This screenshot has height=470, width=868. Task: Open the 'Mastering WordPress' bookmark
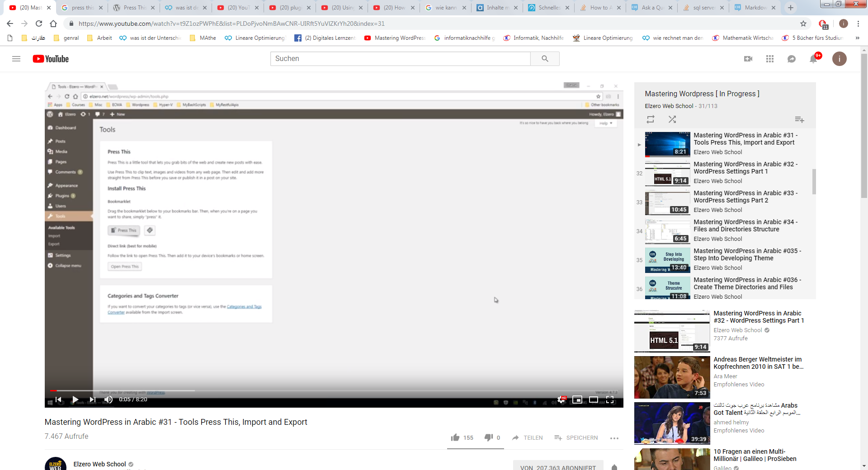click(x=395, y=38)
